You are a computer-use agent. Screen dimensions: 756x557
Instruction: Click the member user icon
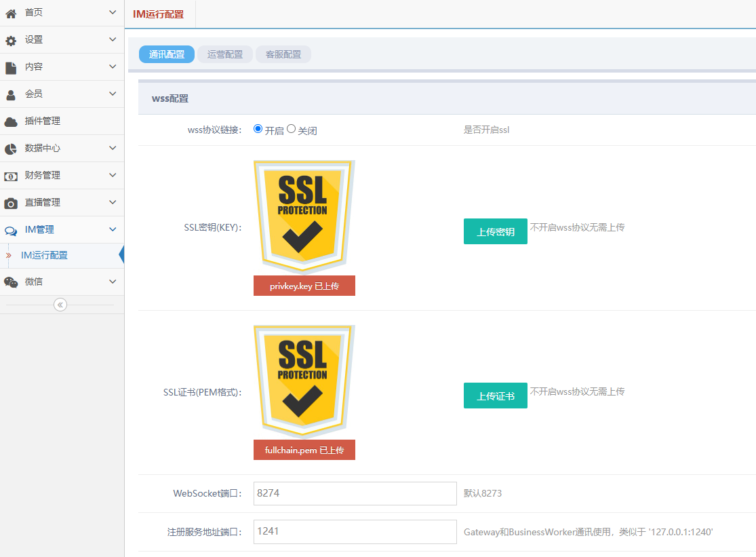(11, 95)
